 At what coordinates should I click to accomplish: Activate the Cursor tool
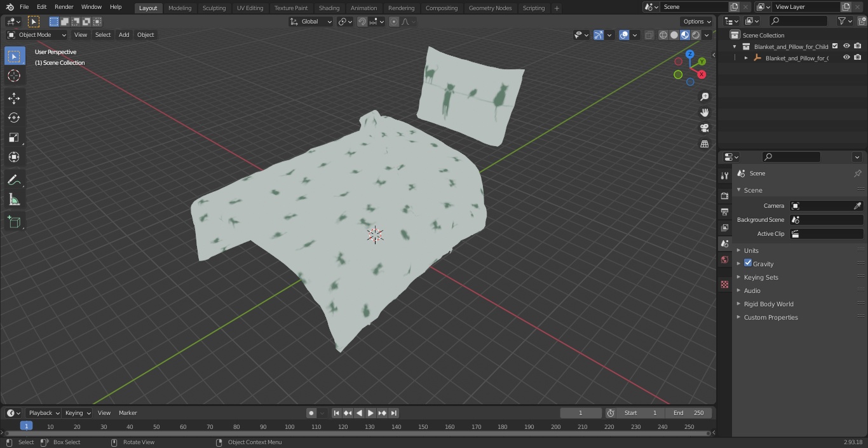(14, 76)
